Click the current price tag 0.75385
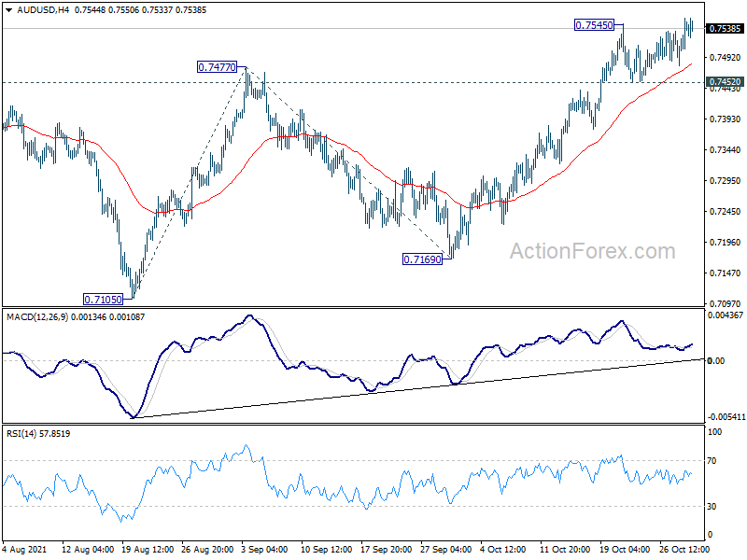Image resolution: width=747 pixels, height=560 pixels. click(x=725, y=29)
